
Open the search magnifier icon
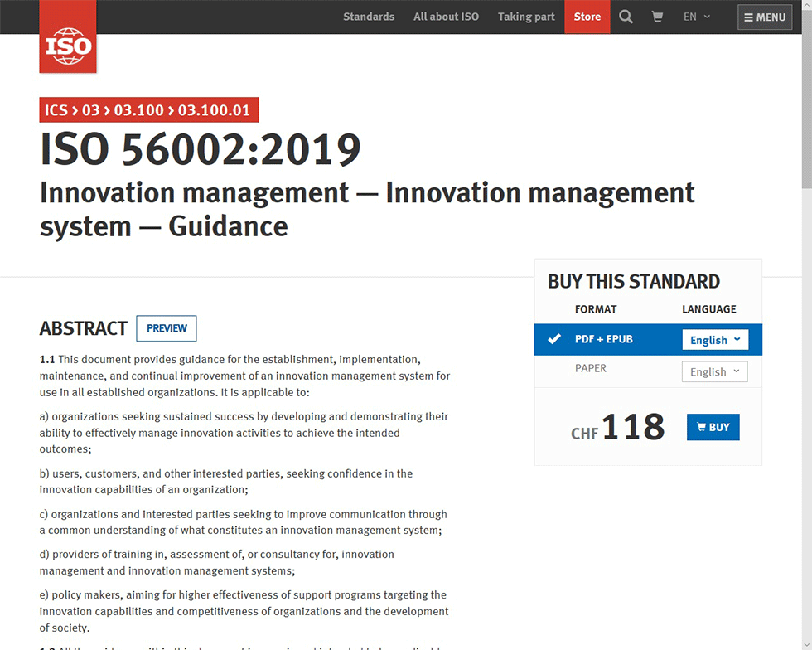pyautogui.click(x=626, y=17)
